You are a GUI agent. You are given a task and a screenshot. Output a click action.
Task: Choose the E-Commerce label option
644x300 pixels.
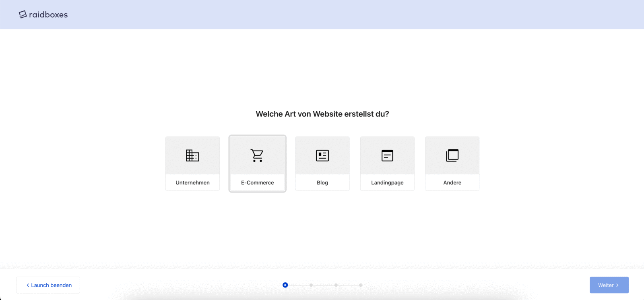(257, 182)
